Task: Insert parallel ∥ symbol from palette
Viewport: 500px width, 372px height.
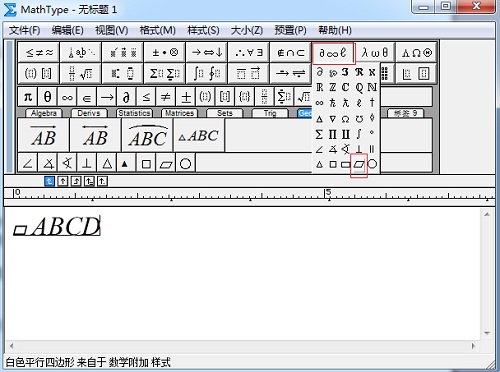Action: [372, 149]
